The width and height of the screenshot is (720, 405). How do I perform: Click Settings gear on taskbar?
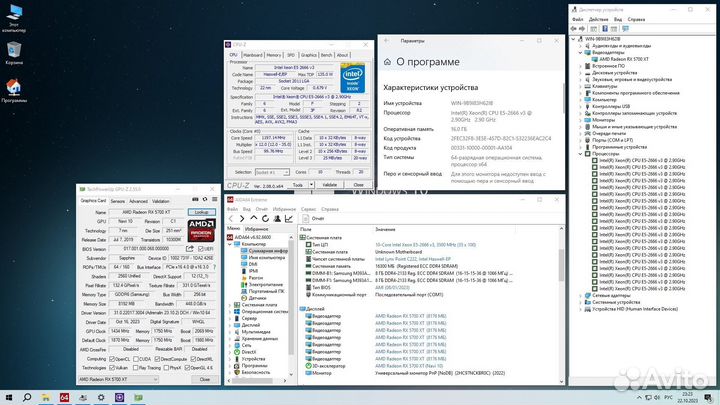(x=101, y=397)
